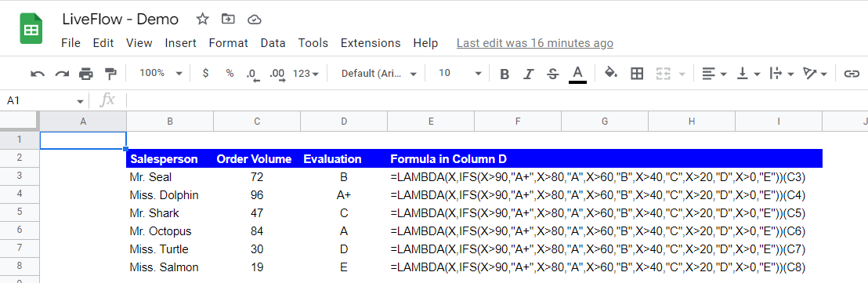Viewport: 868px width, 283px height.
Task: Toggle strikethrough formatting
Action: (x=552, y=74)
